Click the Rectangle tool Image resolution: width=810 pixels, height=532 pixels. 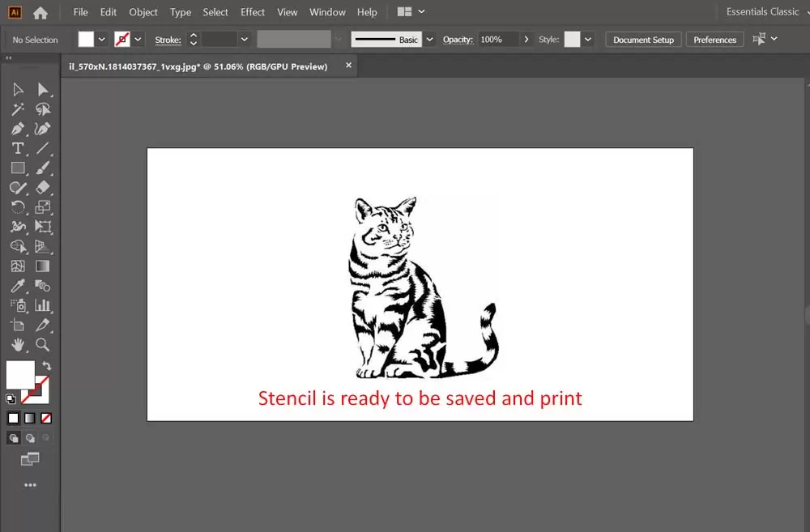point(18,168)
